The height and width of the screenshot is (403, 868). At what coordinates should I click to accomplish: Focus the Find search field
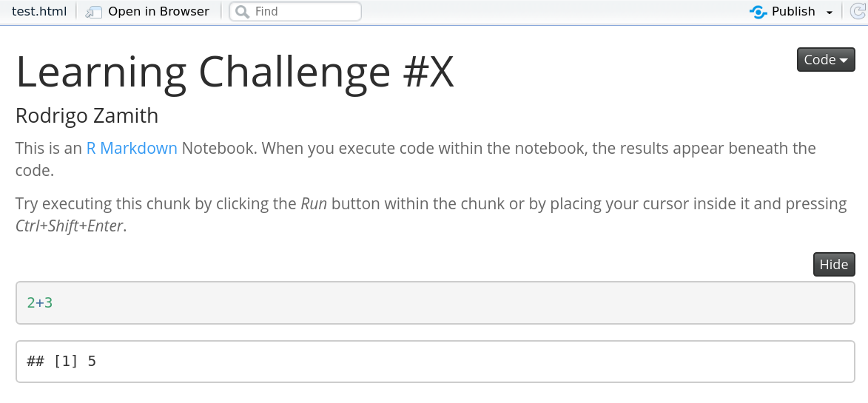tap(303, 12)
